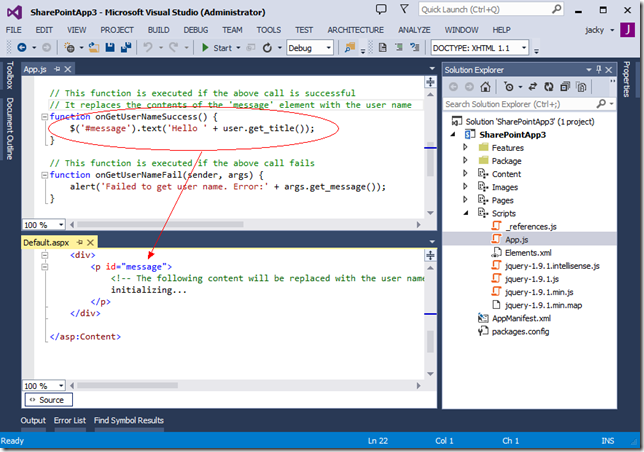Image resolution: width=644 pixels, height=452 pixels.
Task: Click Solution Explorer Show All Files icon
Action: (x=581, y=87)
